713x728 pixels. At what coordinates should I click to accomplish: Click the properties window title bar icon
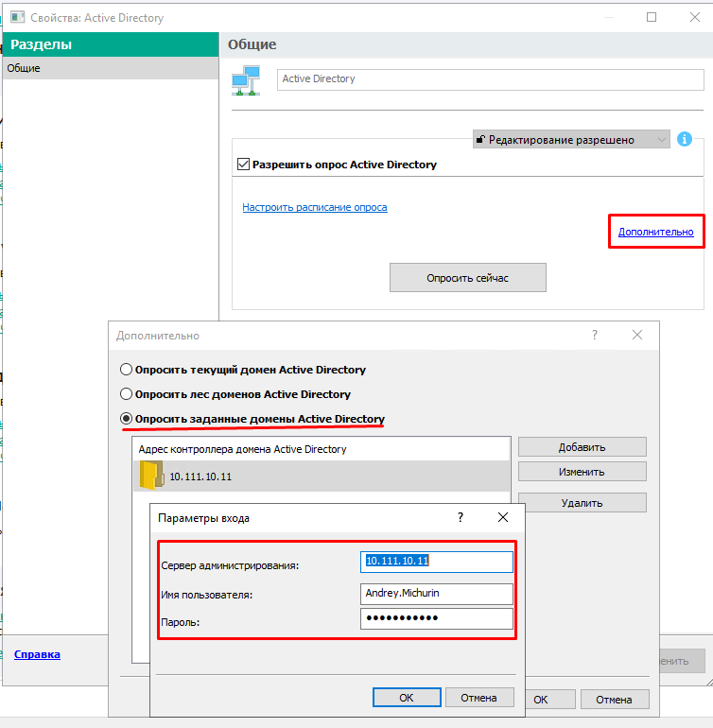[17, 18]
